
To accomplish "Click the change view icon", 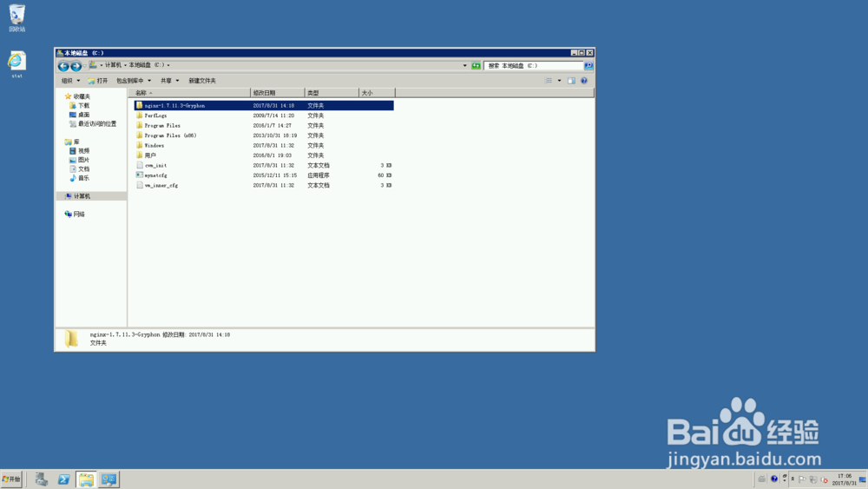I will (x=548, y=81).
